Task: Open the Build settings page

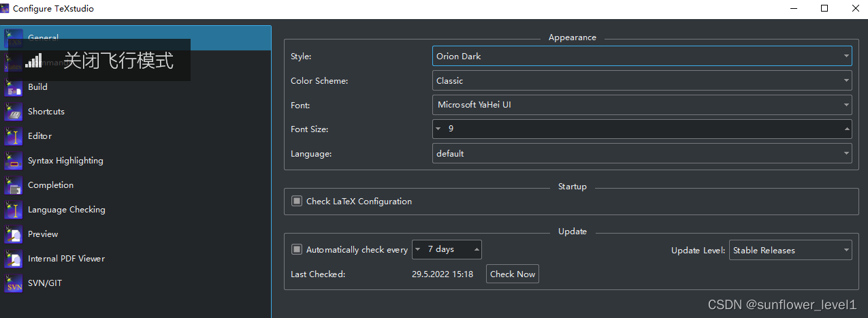Action: tap(135, 86)
